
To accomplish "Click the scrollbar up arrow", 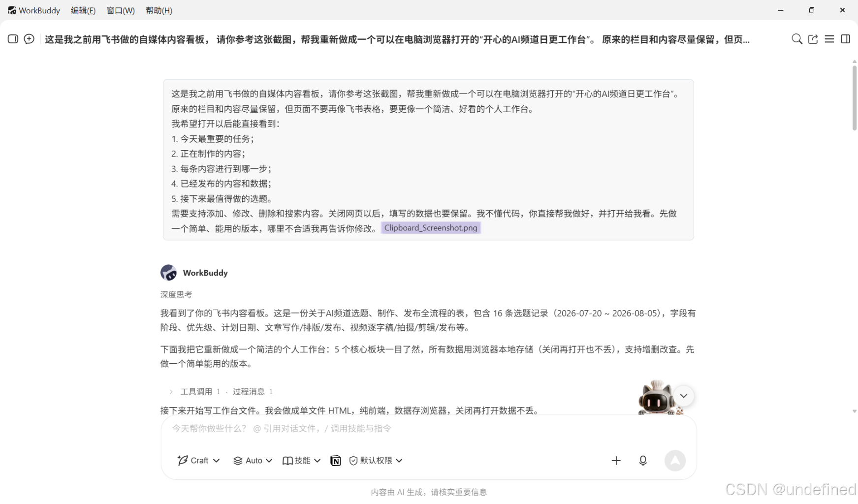I will (854, 62).
